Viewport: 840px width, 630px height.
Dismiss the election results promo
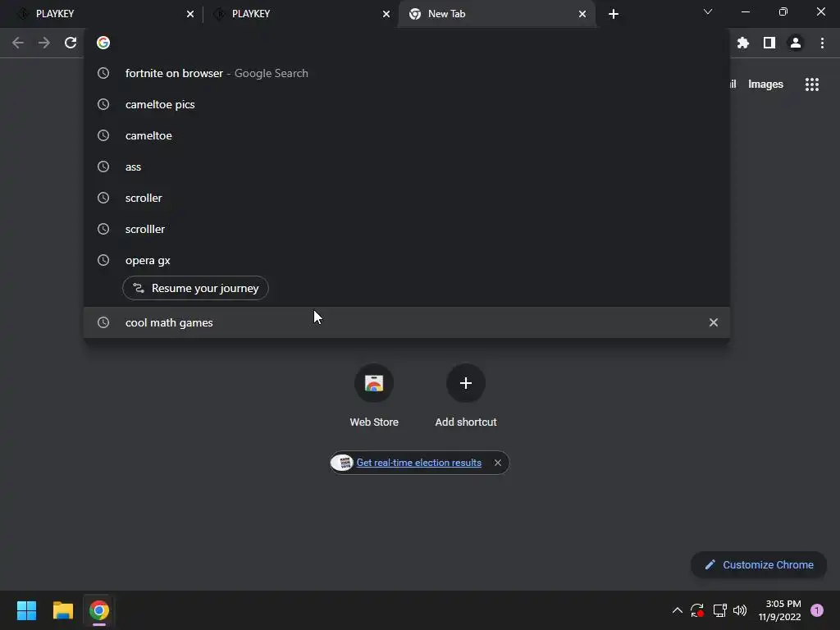[x=498, y=463]
